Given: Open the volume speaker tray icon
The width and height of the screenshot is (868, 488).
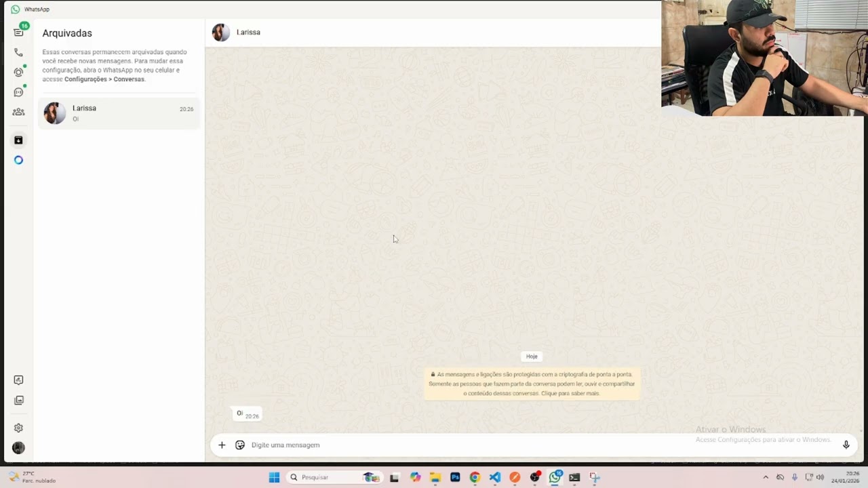Looking at the screenshot, I should [x=821, y=477].
